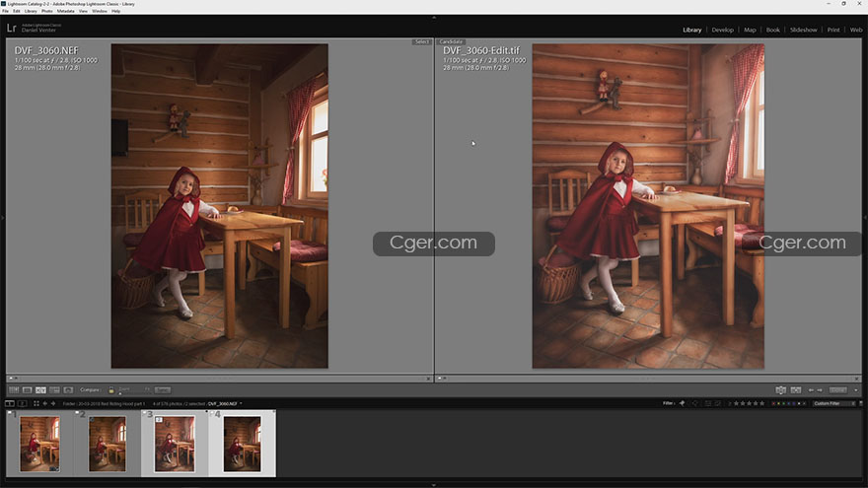Click the Done button in Compare toolbar
The height and width of the screenshot is (488, 868).
(x=837, y=390)
